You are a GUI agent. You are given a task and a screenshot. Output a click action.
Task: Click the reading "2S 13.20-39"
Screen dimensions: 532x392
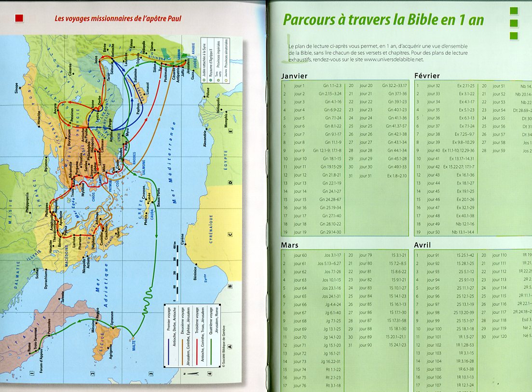464,312
